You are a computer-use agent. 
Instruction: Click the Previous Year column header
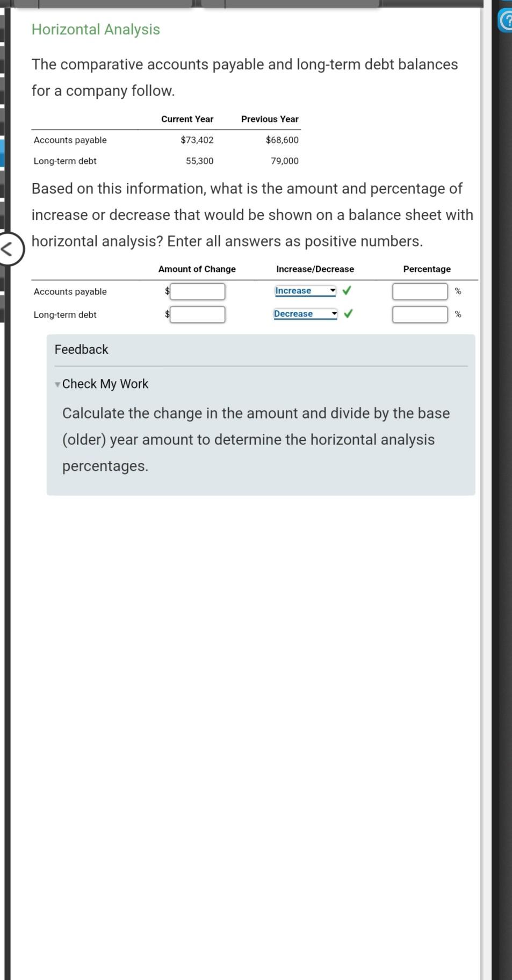(x=270, y=119)
